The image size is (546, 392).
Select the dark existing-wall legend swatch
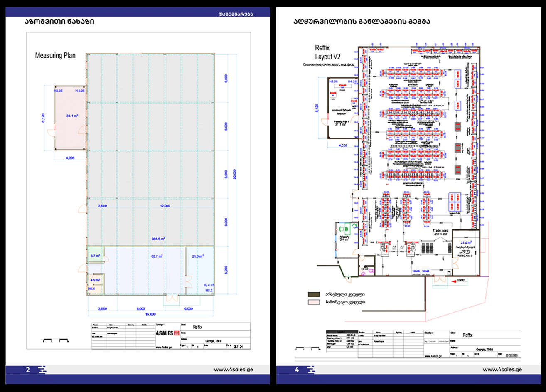[314, 294]
